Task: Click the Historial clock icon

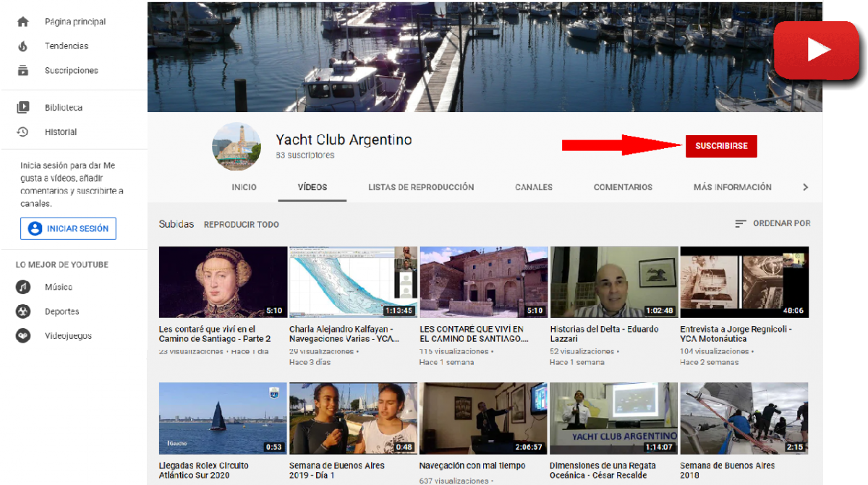Action: coord(23,132)
